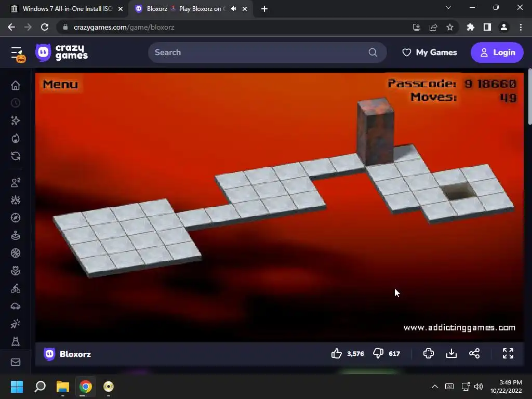
Task: Go back to previous page
Action: (11, 27)
